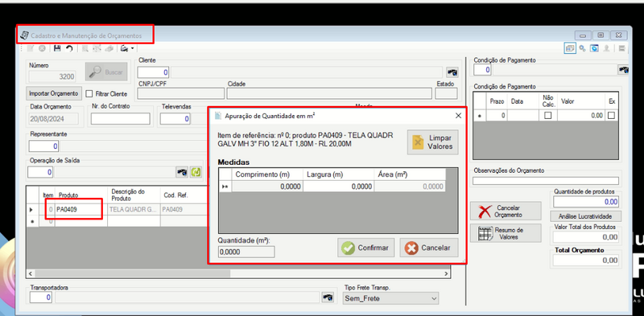Click the Operação de Saída code field

pos(41,172)
